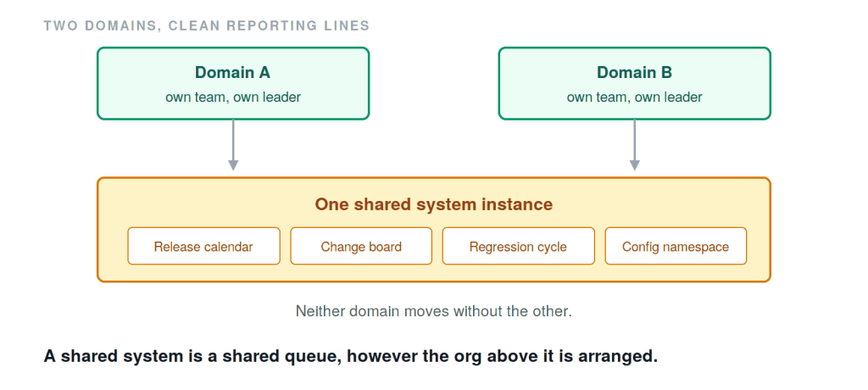
Task: Click the 'Domain B' title text
Action: coord(634,73)
